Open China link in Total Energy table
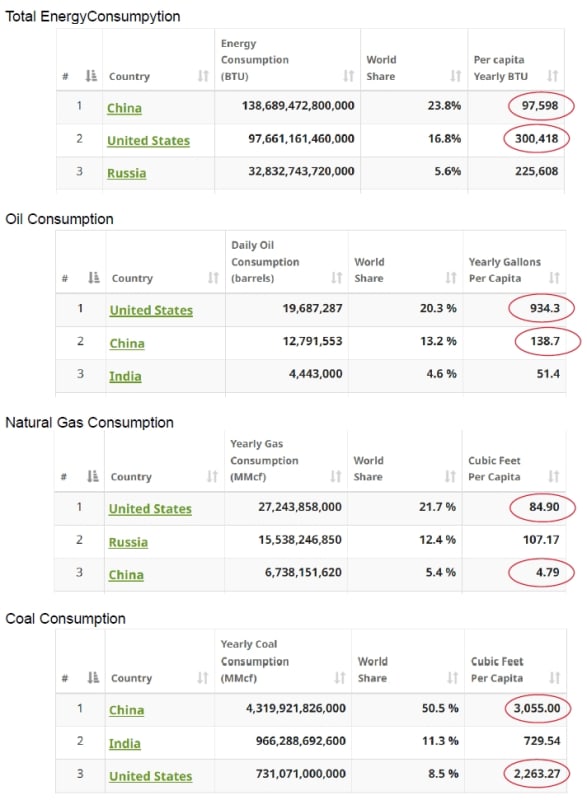 [124, 108]
